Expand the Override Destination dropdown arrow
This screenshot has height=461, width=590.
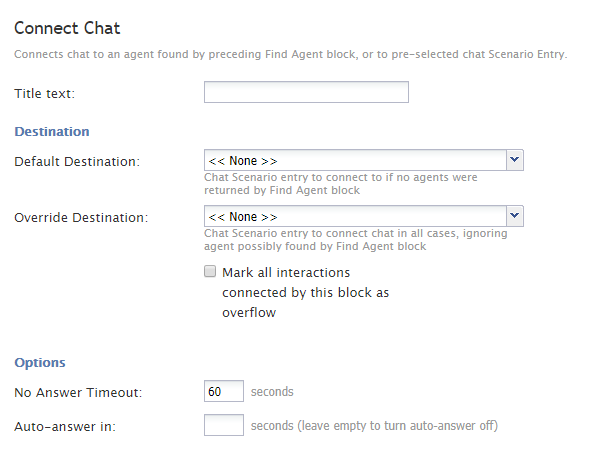pyautogui.click(x=515, y=216)
